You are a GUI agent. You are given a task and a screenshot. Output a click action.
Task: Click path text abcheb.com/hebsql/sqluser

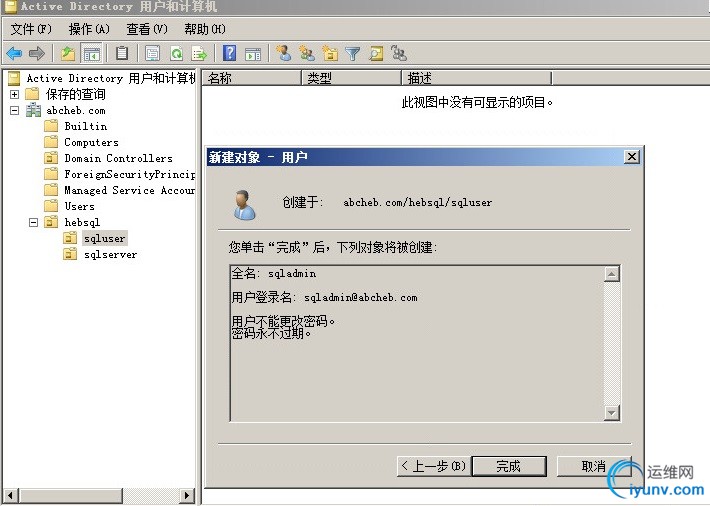coord(417,202)
